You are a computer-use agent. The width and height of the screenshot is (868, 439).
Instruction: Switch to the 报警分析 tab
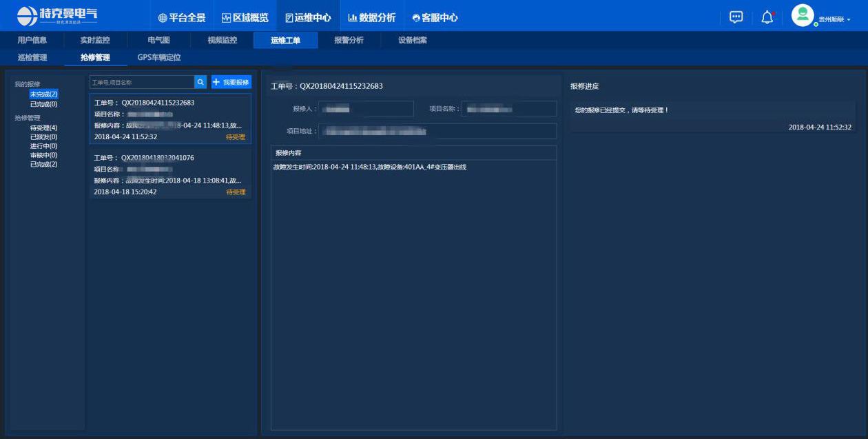tap(349, 40)
